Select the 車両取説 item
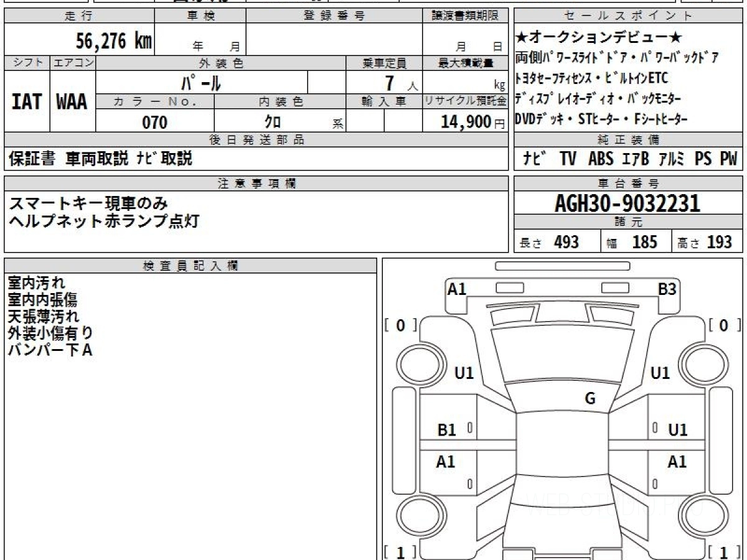 pyautogui.click(x=96, y=159)
